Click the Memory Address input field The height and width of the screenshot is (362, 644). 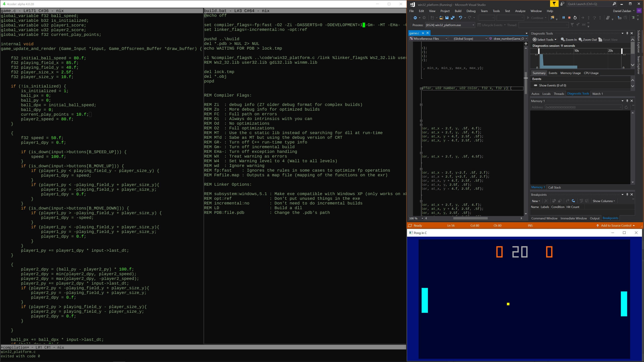tap(583, 107)
